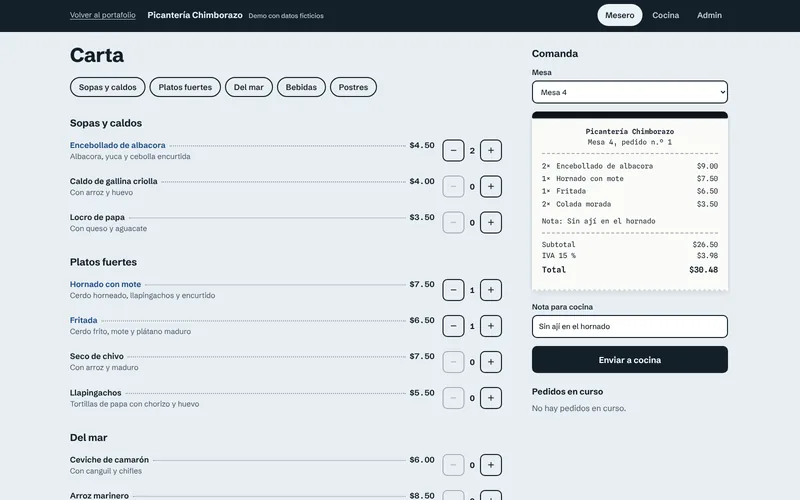The image size is (800, 500).
Task: Click minus button for Caldo de gallina criolla
Action: point(453,187)
